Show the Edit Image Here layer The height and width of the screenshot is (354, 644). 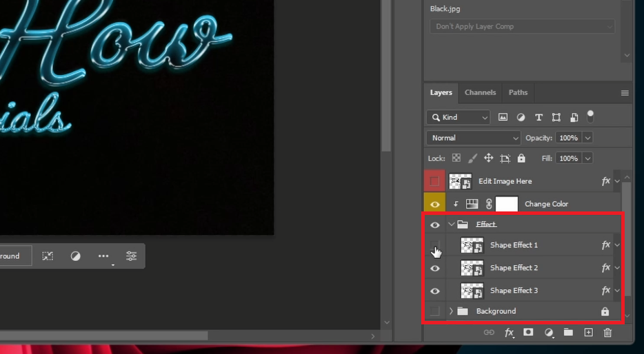click(435, 182)
